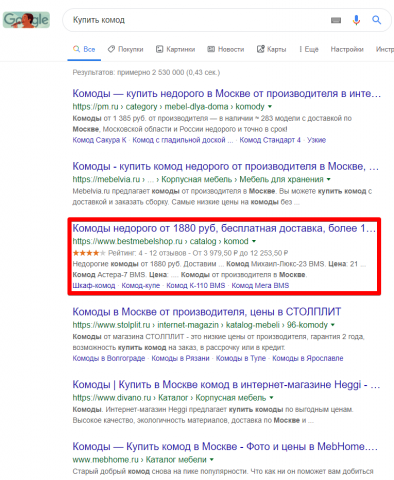Open sitelink Комоды в Ярославле
The image size is (394, 480).
click(308, 358)
